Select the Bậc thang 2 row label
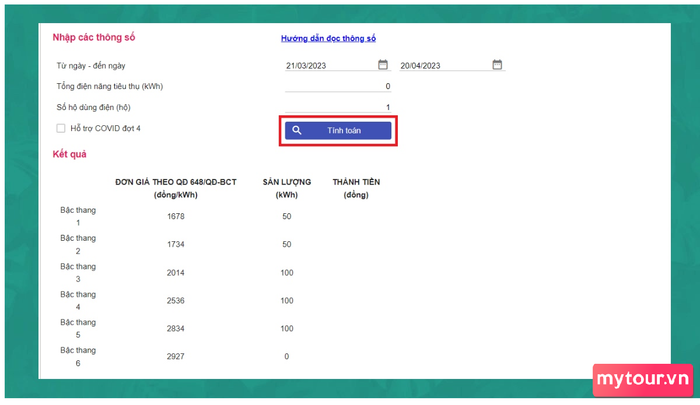700x405 pixels. 78,244
